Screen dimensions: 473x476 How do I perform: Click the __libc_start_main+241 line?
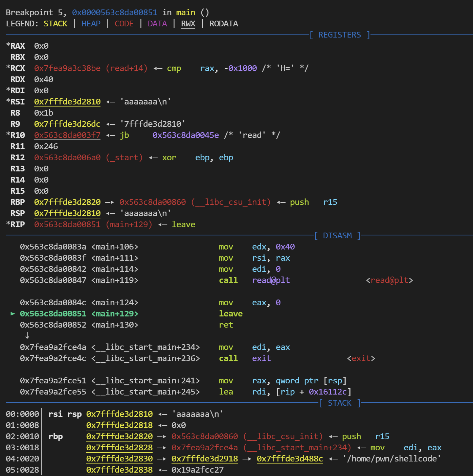pos(183,381)
